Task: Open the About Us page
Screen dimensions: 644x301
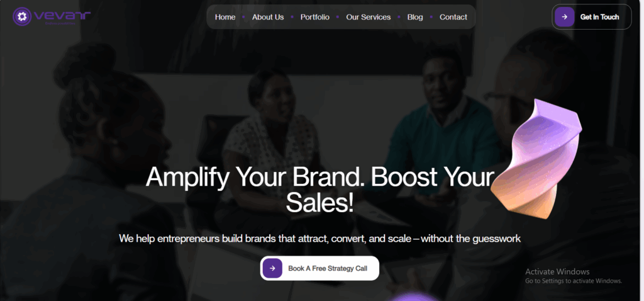Action: 268,17
